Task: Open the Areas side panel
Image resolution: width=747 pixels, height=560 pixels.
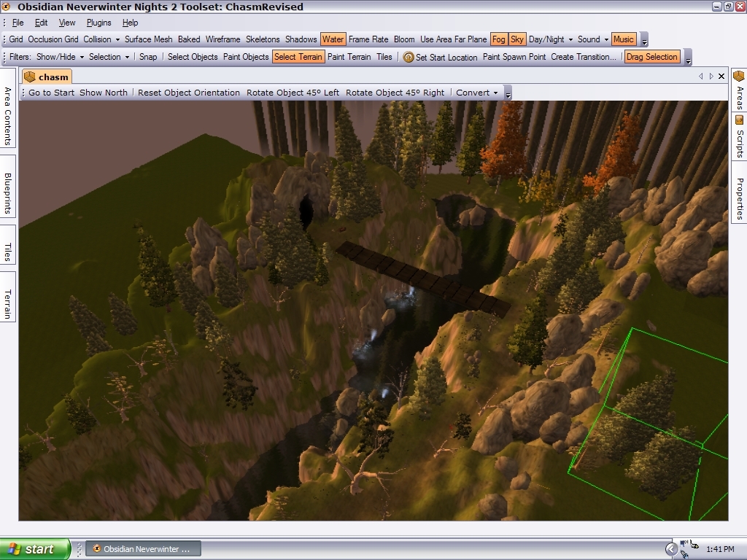Action: point(739,91)
